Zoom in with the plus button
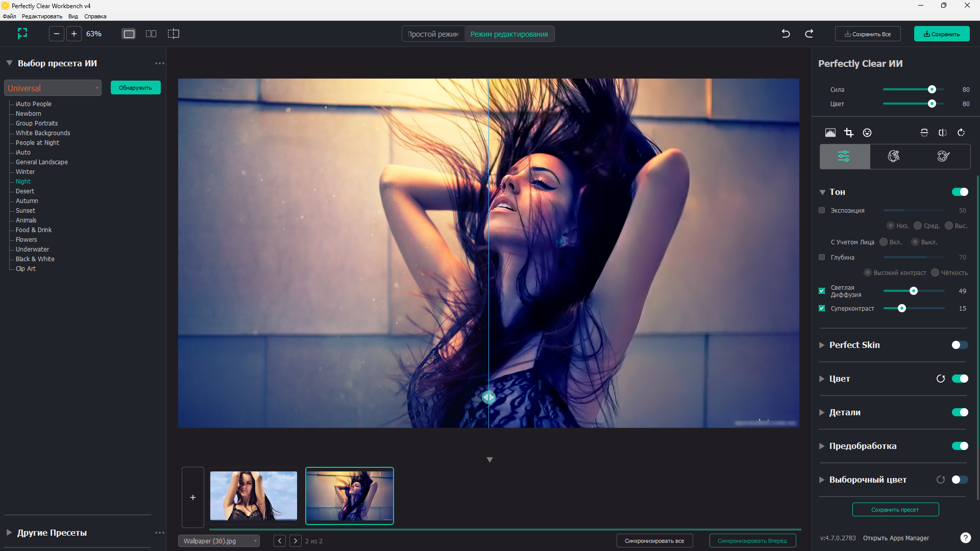 (x=74, y=34)
